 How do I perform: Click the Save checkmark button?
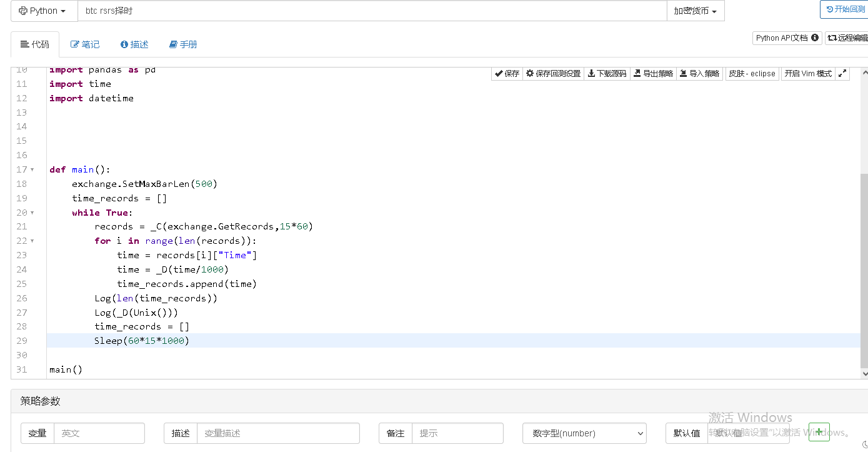click(x=506, y=74)
